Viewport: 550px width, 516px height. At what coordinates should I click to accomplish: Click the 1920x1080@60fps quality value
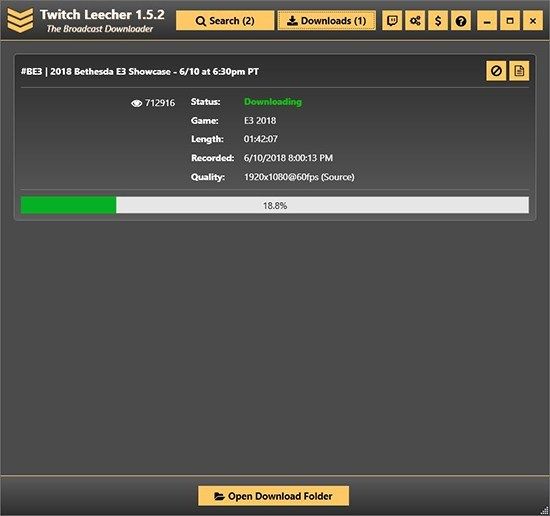299,177
